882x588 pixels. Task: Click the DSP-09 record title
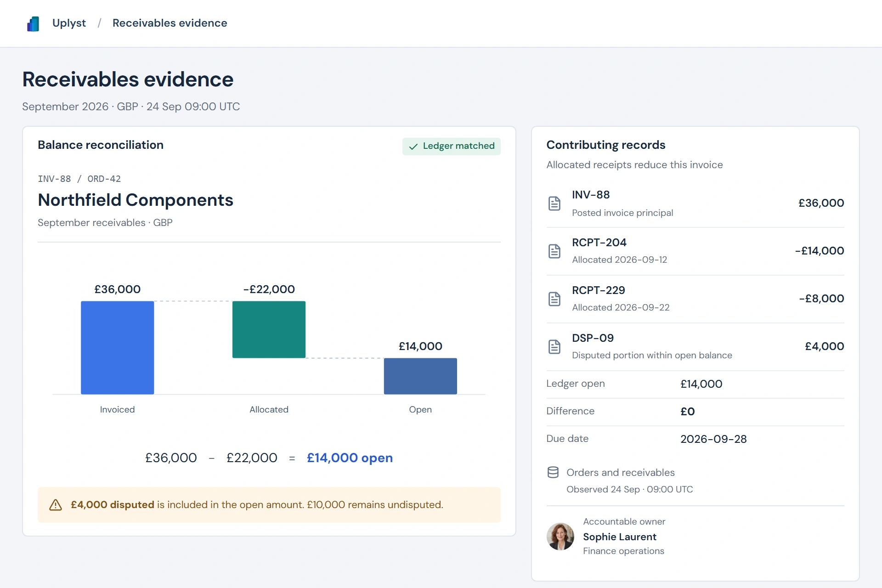[x=593, y=338]
